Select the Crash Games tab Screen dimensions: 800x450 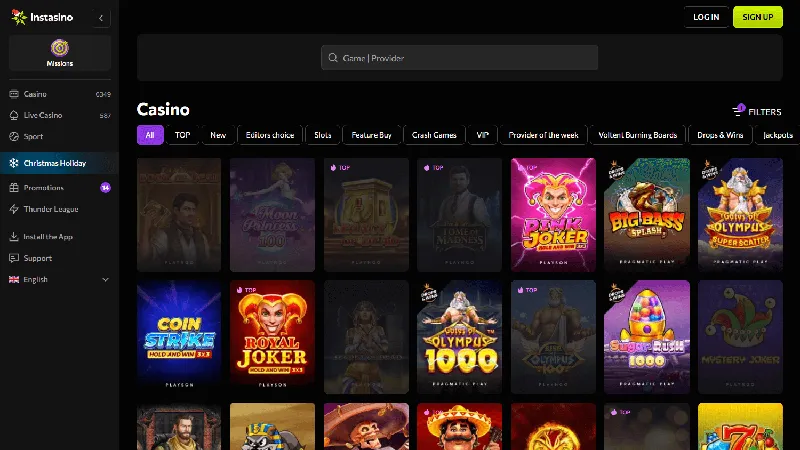[x=434, y=135]
